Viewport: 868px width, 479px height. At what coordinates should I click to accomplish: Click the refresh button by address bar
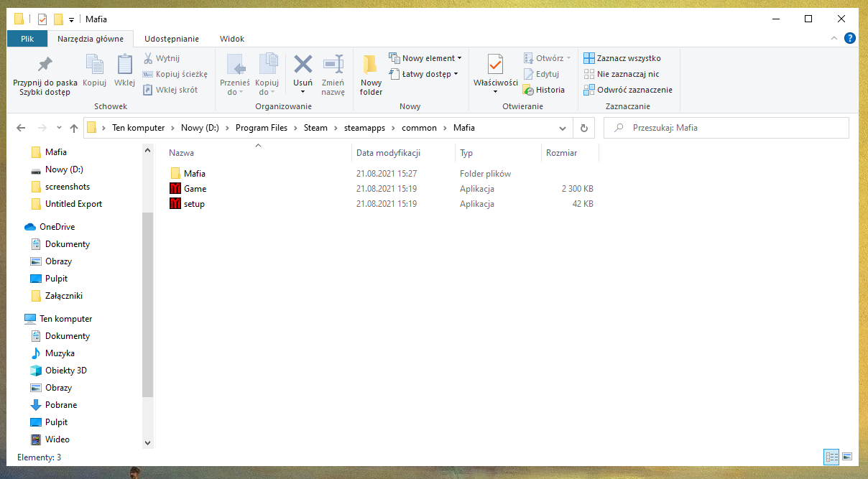(583, 128)
